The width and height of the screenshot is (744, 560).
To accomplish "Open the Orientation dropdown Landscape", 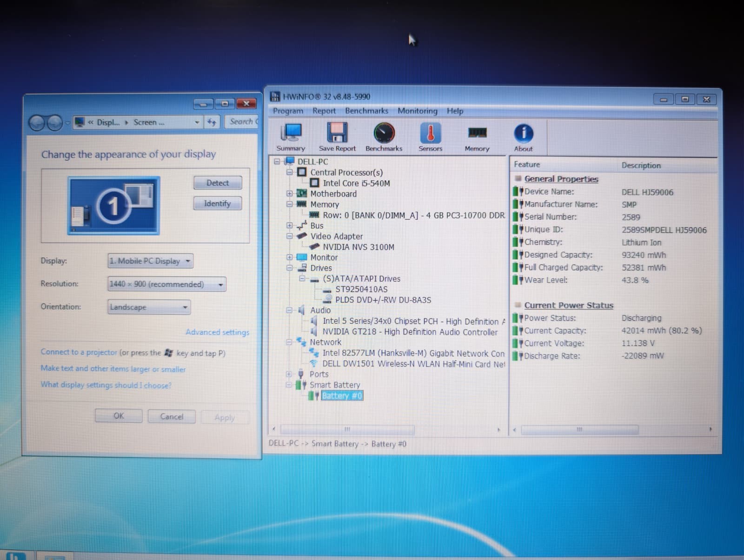I will tap(149, 307).
